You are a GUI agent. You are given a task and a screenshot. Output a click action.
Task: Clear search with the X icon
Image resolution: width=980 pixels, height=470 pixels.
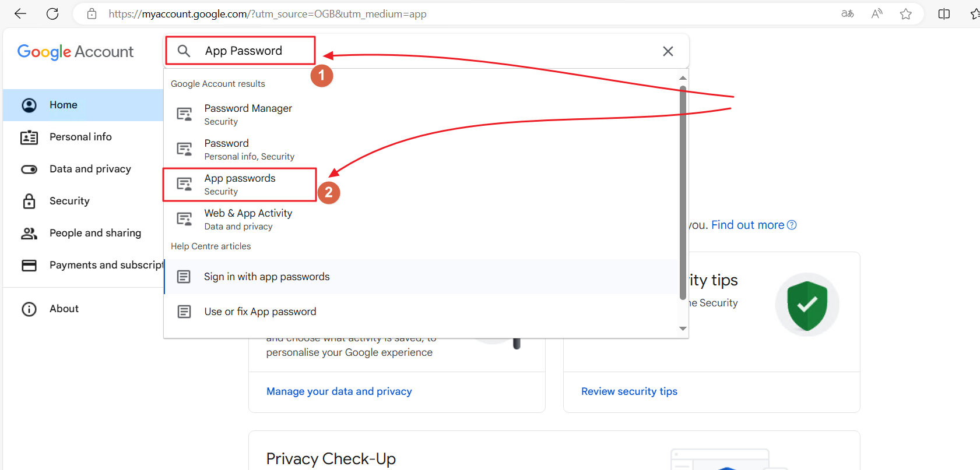[668, 51]
